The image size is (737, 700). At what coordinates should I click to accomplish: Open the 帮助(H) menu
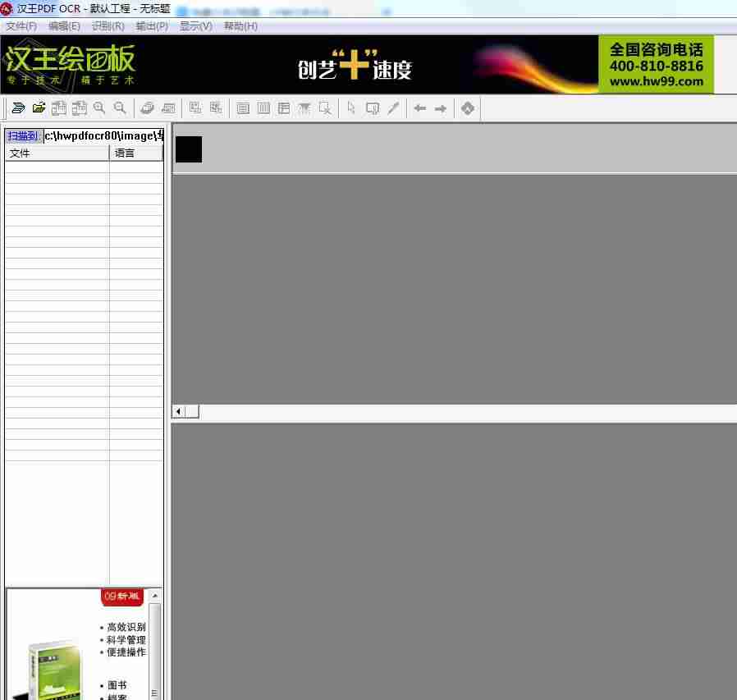pyautogui.click(x=240, y=26)
